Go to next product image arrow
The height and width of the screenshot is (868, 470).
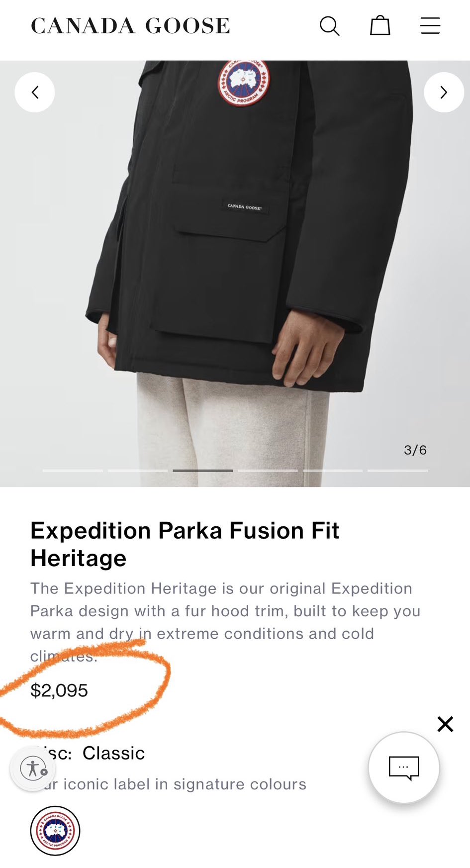[444, 92]
